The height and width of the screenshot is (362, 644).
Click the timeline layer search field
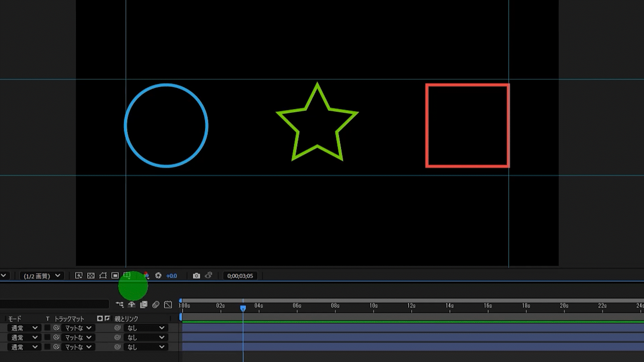pyautogui.click(x=54, y=304)
